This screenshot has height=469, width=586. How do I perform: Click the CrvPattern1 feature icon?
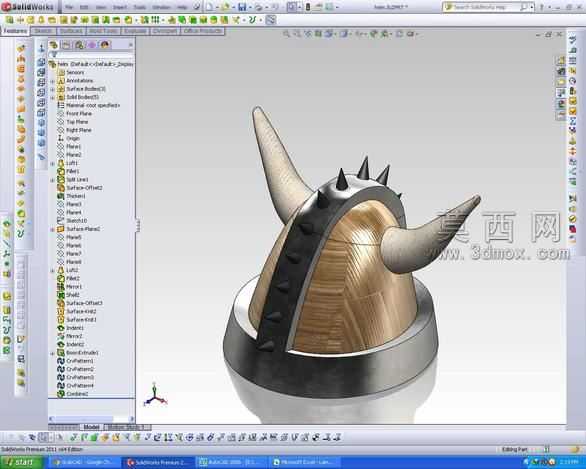[61, 361]
